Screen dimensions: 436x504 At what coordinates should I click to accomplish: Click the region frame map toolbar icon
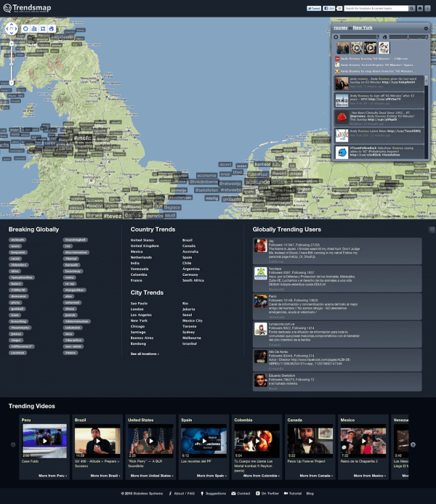pos(43,28)
